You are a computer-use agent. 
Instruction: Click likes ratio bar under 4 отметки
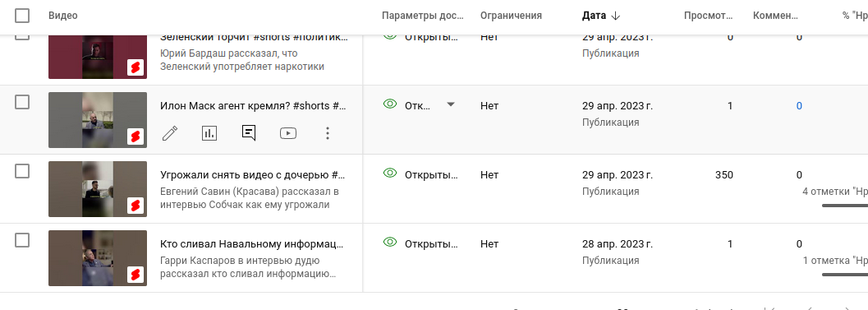[x=845, y=206]
